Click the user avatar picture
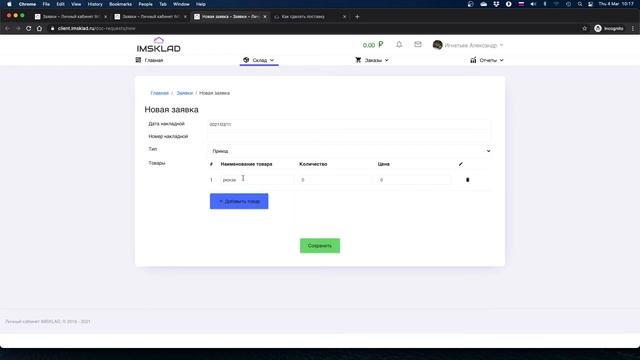Image resolution: width=640 pixels, height=360 pixels. pyautogui.click(x=437, y=45)
